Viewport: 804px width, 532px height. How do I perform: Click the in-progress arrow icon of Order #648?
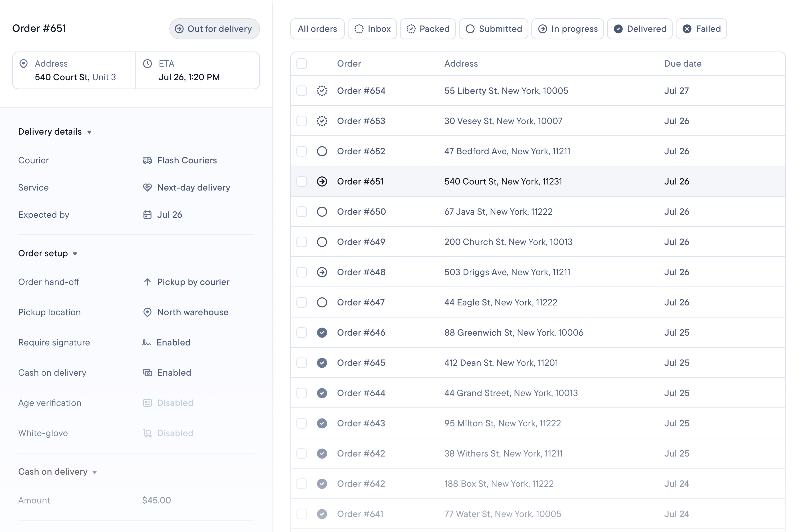[322, 272]
